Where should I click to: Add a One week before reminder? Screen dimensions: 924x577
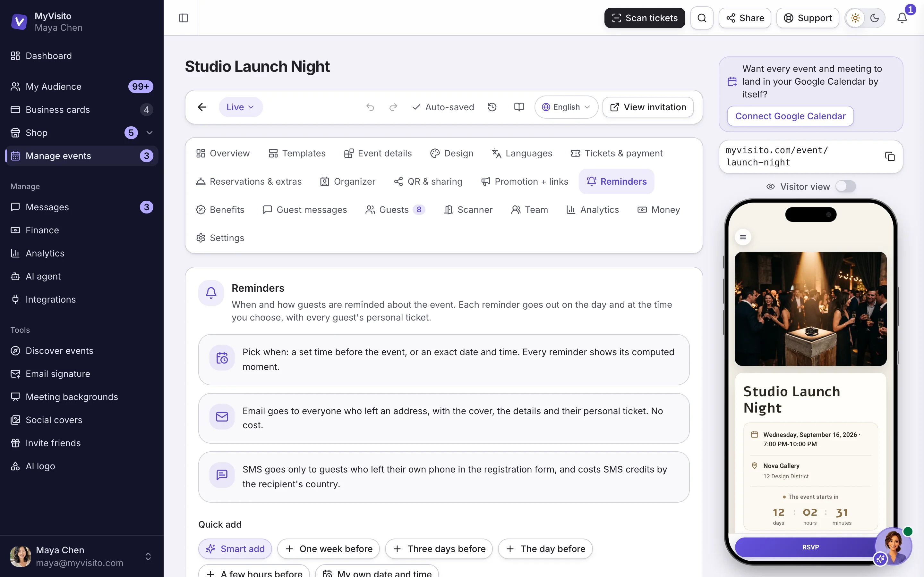tap(328, 549)
